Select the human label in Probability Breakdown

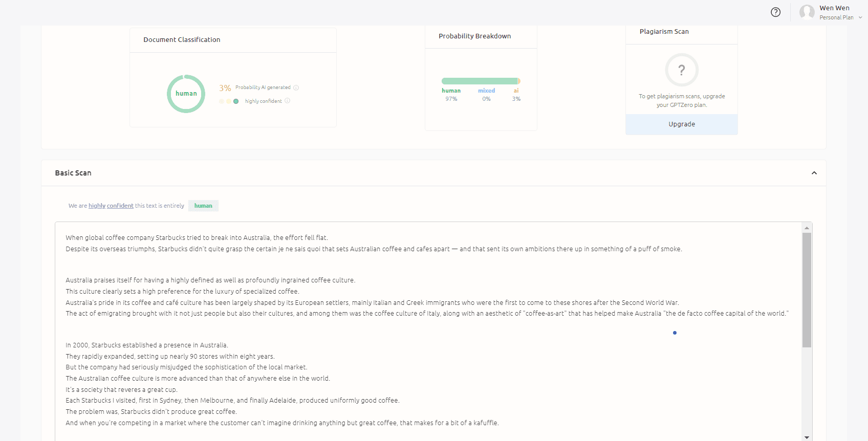[451, 91]
